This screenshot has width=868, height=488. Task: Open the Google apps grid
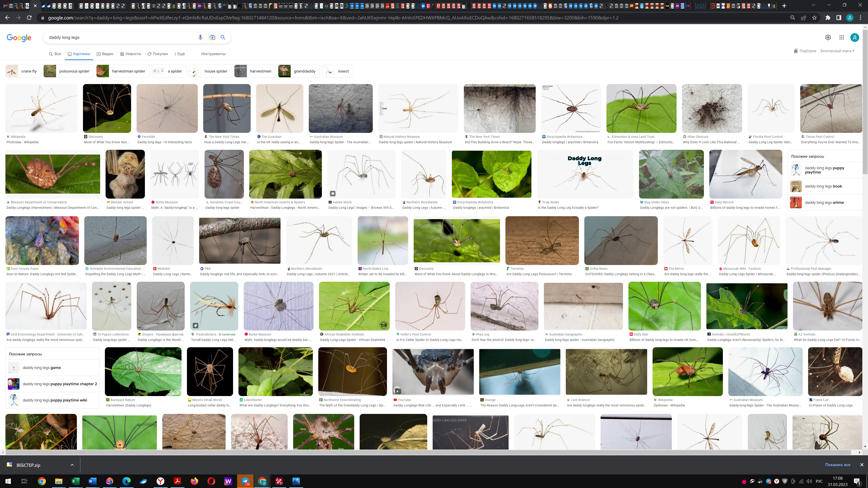point(841,37)
